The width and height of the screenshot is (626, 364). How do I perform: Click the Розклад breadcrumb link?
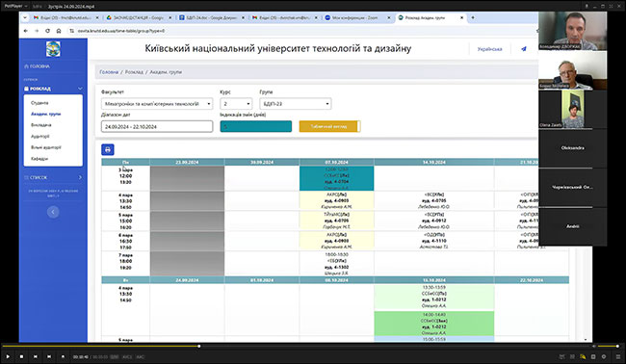(x=134, y=72)
